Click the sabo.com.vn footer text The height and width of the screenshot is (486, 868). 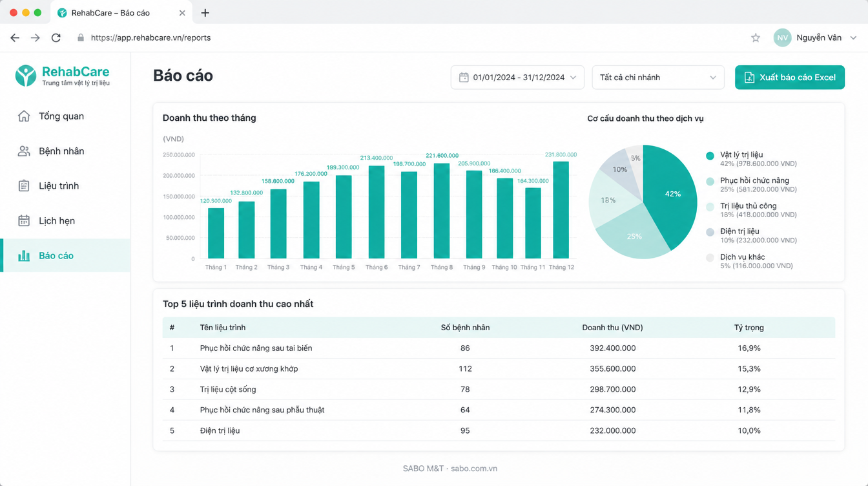(x=474, y=469)
